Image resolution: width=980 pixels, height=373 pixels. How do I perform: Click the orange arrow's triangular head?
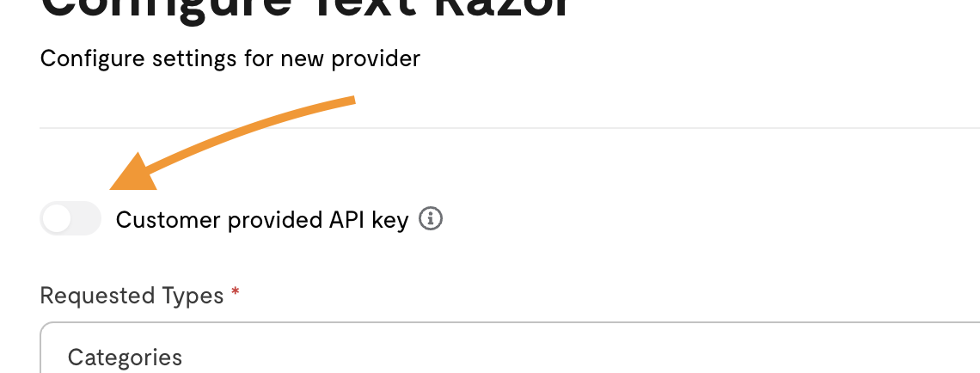[x=132, y=172]
